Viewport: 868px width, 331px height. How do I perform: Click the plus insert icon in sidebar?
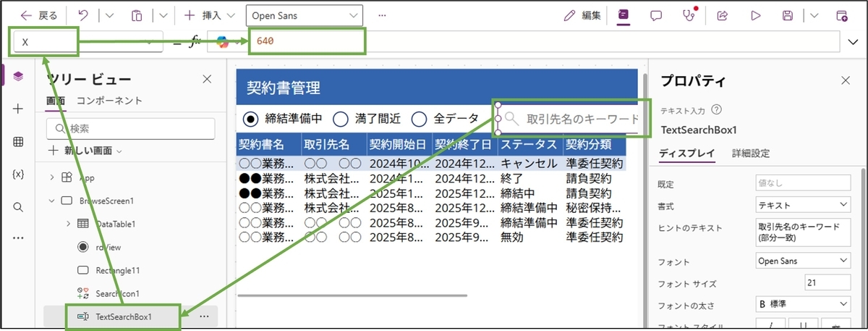[19, 109]
